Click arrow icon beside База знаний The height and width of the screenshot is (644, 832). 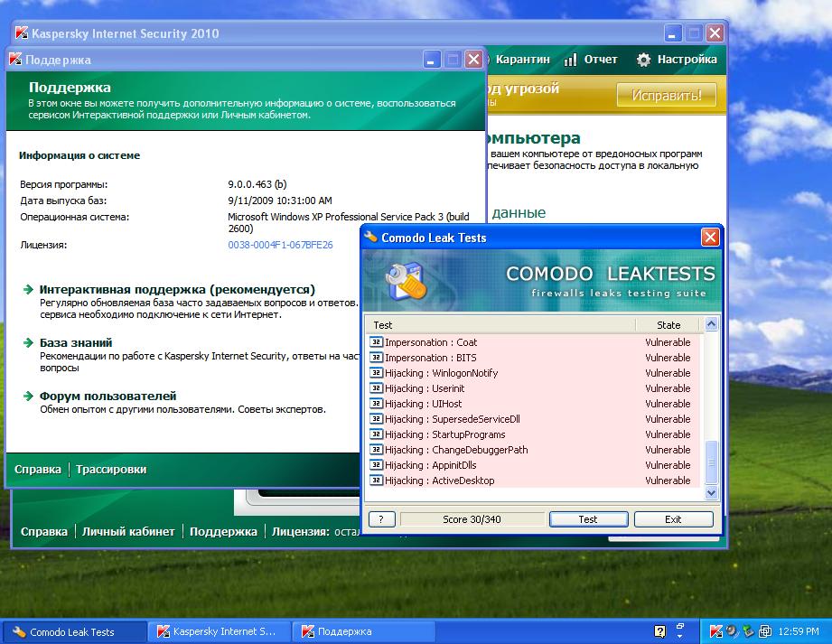[x=28, y=342]
